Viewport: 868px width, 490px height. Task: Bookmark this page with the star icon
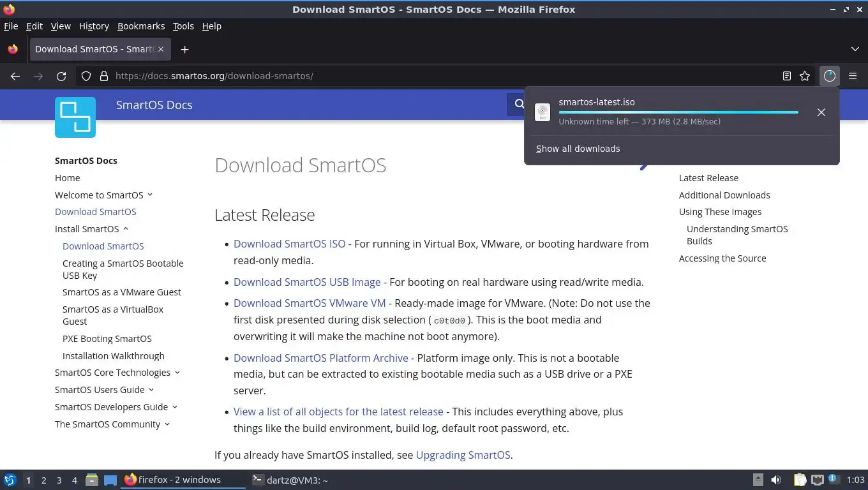coord(805,76)
